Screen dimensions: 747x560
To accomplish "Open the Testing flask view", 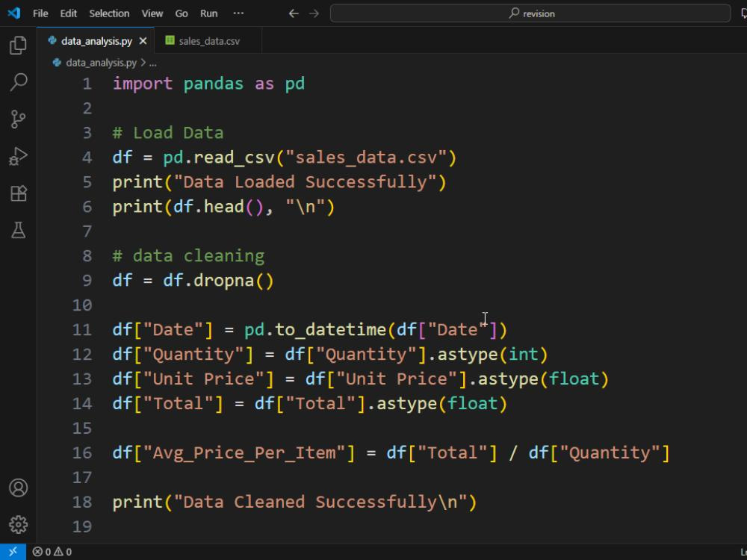I will [x=18, y=231].
